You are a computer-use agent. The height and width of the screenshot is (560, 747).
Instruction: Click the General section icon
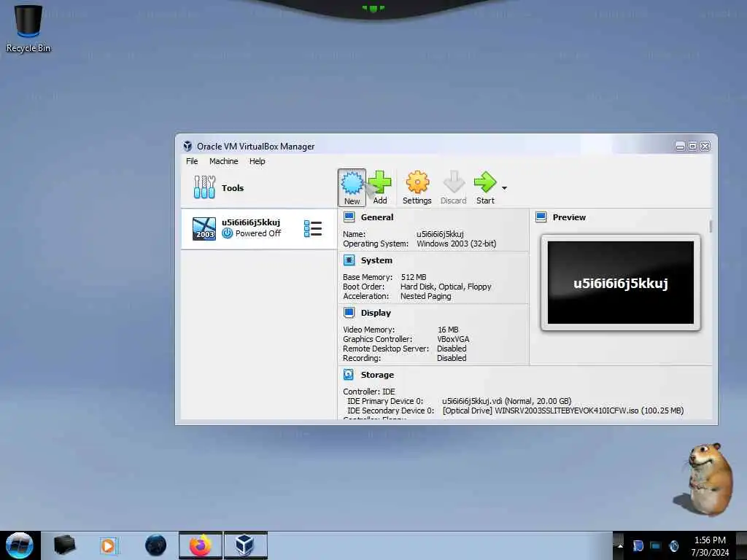[x=349, y=217]
